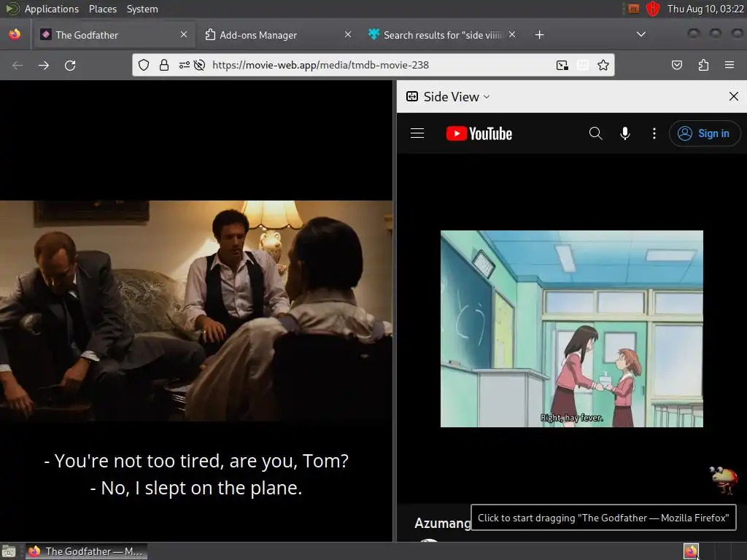Reload the current page
Image resolution: width=747 pixels, height=560 pixels.
[71, 65]
